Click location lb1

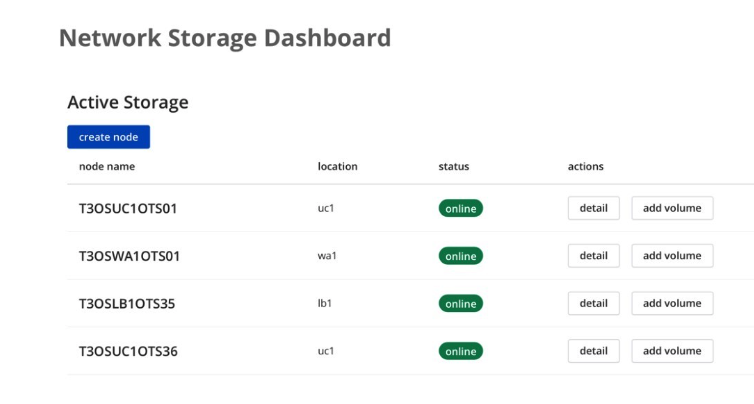tap(325, 303)
